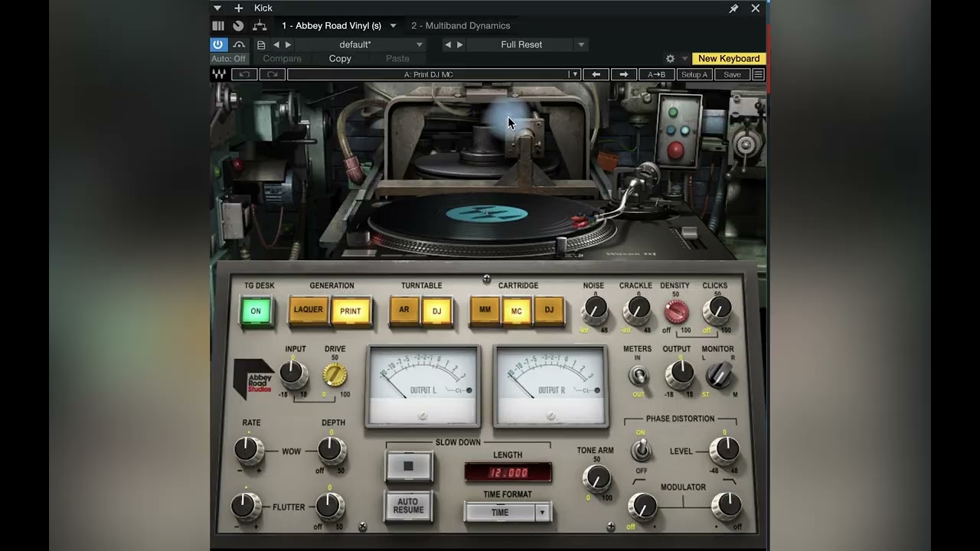This screenshot has width=980, height=551.
Task: Click the Waves logo icon
Action: (219, 74)
